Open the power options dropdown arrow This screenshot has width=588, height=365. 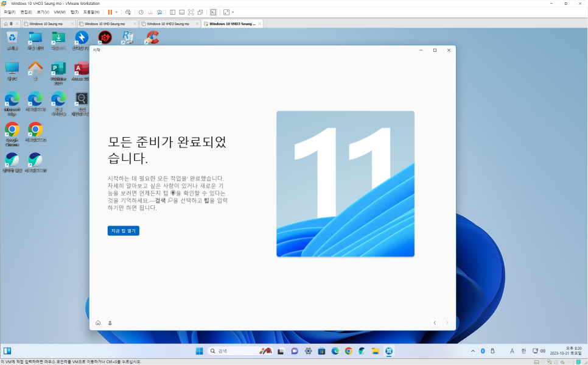tap(116, 12)
